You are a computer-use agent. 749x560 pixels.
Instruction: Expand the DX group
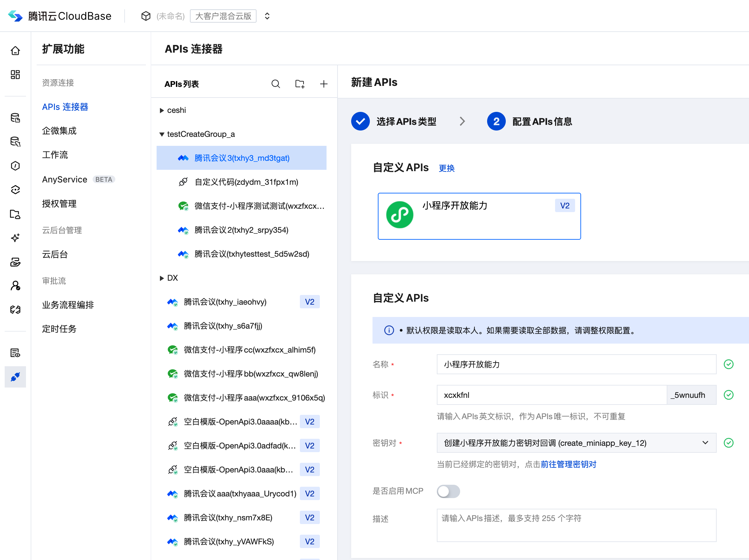162,278
